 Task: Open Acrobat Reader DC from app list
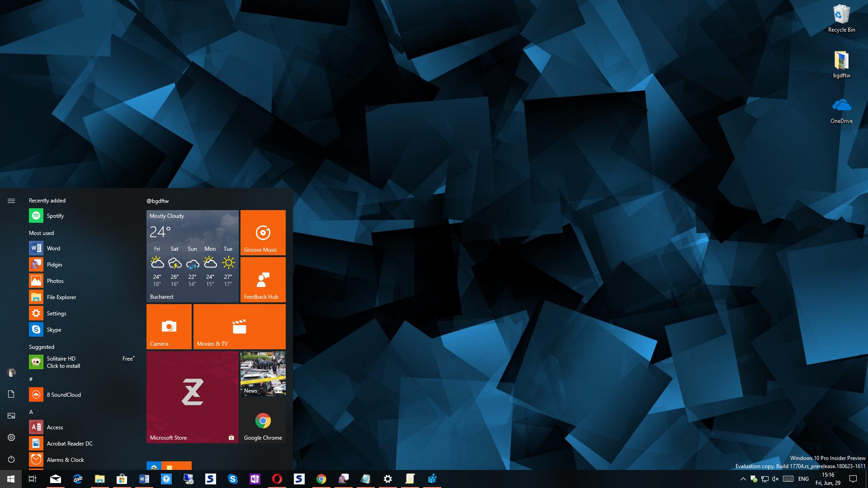[82, 444]
